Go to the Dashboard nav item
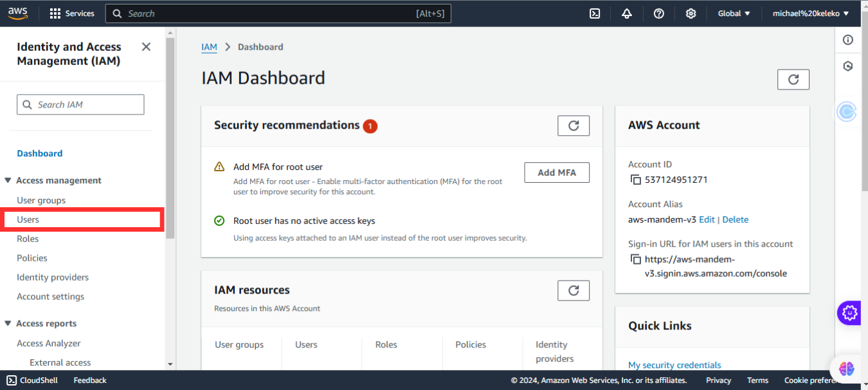 tap(40, 153)
